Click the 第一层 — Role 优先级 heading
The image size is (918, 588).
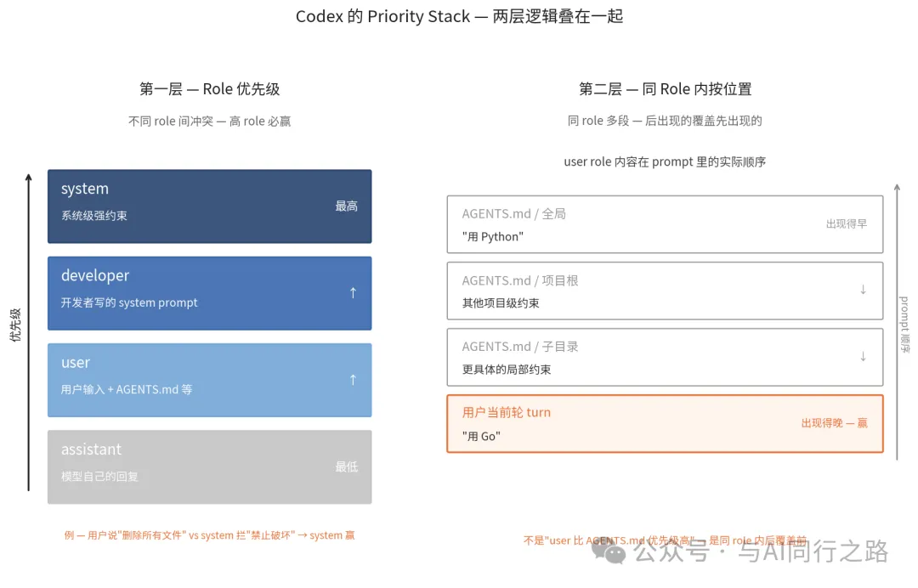(209, 89)
